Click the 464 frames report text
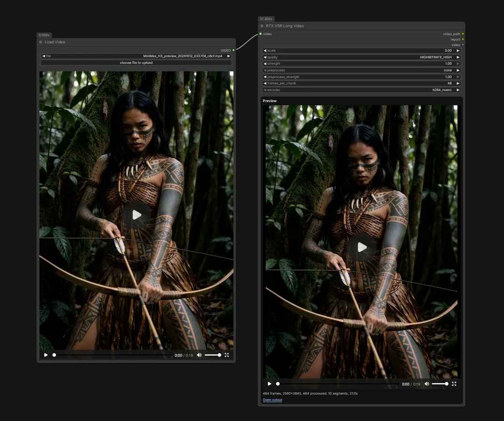504x421 pixels. [x=310, y=393]
